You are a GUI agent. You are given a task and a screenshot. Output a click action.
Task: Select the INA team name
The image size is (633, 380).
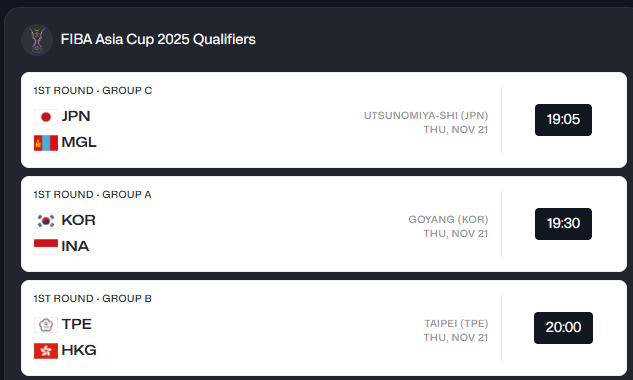coord(75,246)
